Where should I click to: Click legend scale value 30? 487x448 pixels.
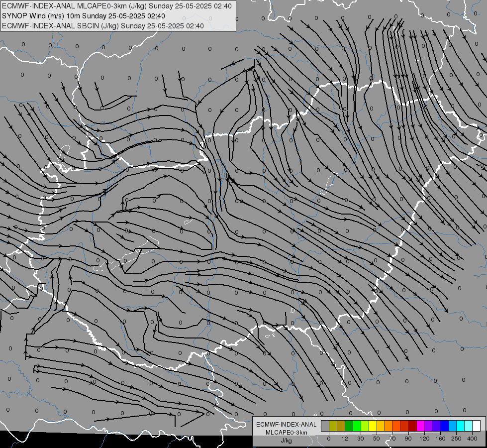[x=361, y=439]
